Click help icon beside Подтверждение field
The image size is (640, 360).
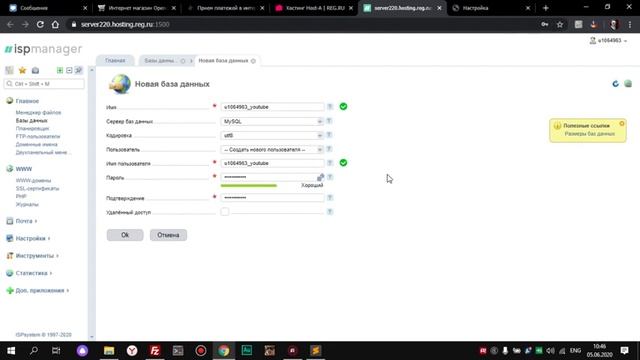[330, 198]
